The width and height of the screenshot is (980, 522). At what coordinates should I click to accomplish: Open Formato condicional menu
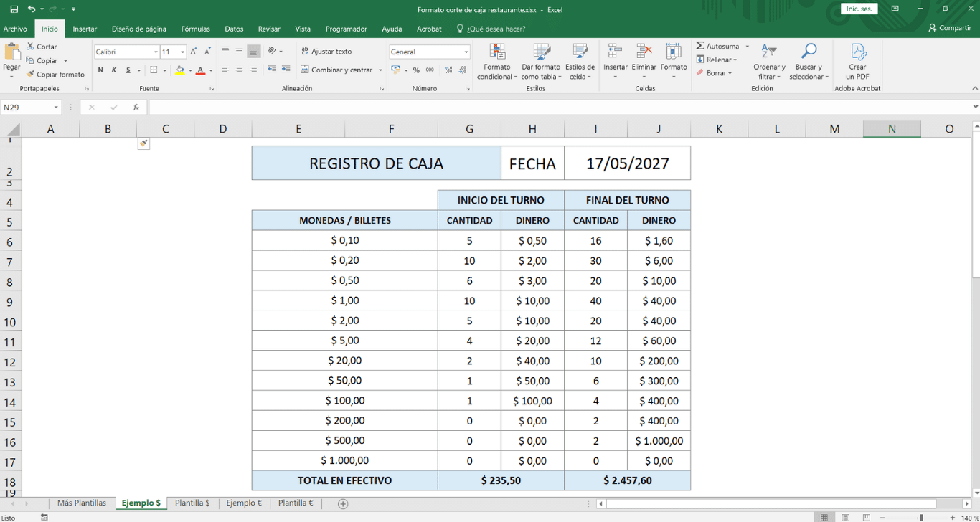click(x=496, y=62)
